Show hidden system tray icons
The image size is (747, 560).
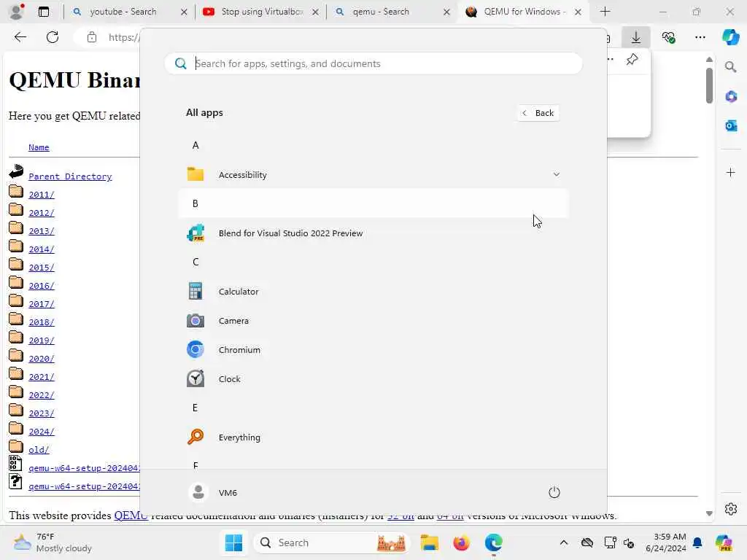pos(564,542)
